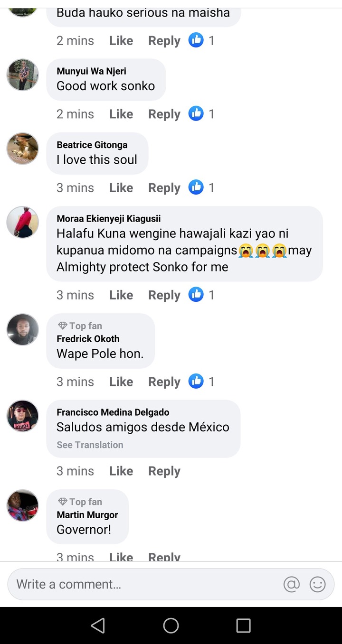Tap the Write a comment field
This screenshot has width=342, height=644.
pos(142,584)
